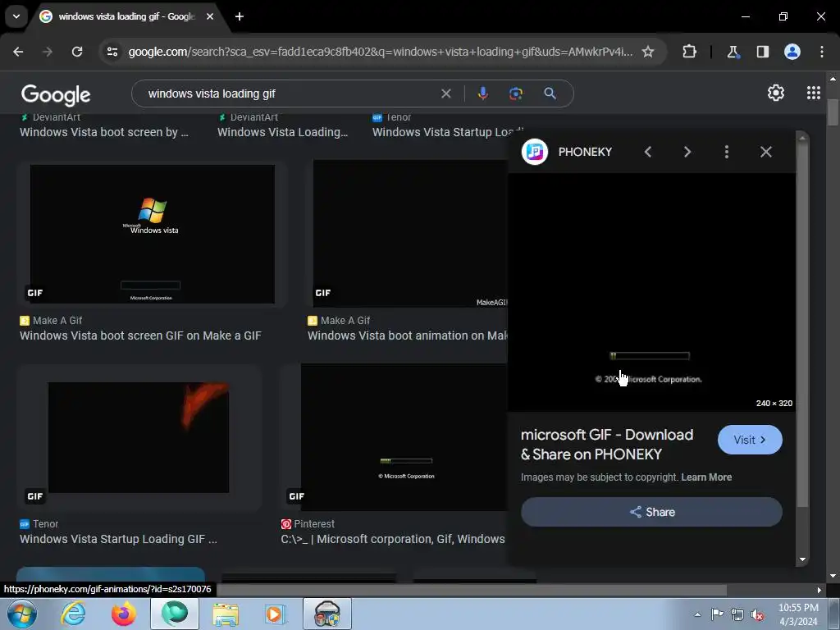This screenshot has width=840, height=630.
Task: Open Google quick settings gear
Action: 776,94
